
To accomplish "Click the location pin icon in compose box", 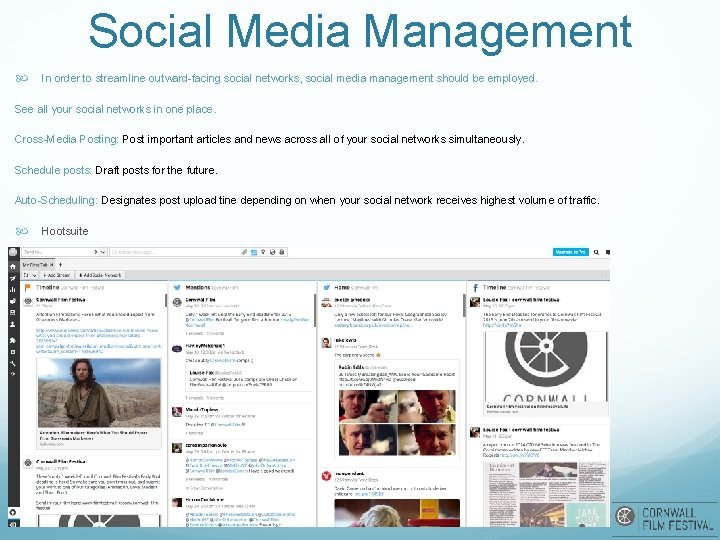I will [263, 252].
